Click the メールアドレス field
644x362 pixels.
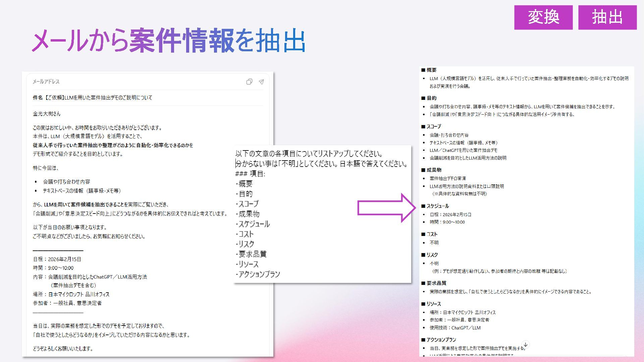pyautogui.click(x=46, y=82)
